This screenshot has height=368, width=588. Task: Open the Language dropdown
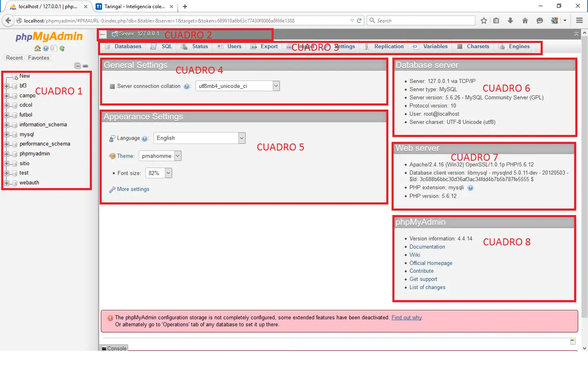click(x=199, y=138)
